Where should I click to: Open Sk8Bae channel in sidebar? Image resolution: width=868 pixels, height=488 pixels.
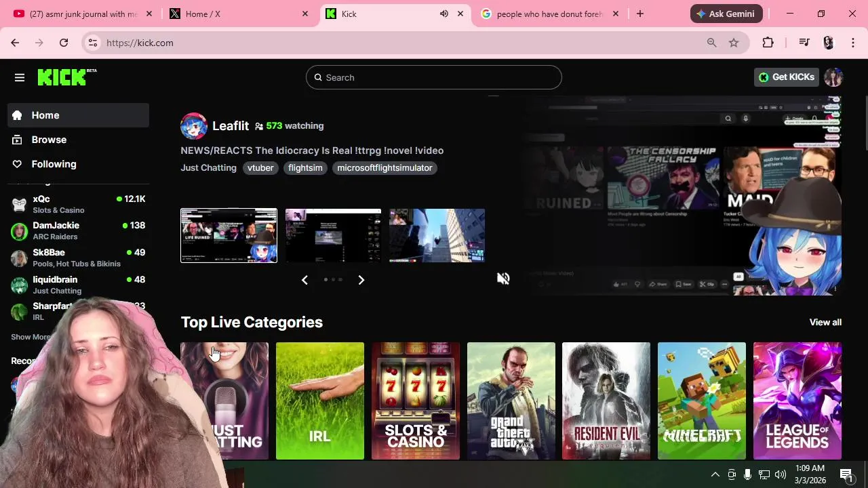(x=79, y=258)
